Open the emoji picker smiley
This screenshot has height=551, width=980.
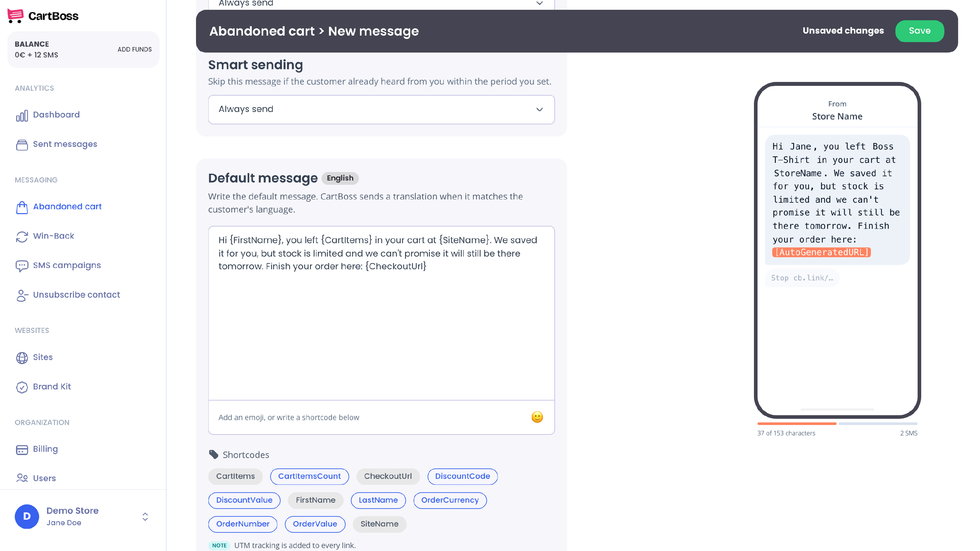coord(537,417)
